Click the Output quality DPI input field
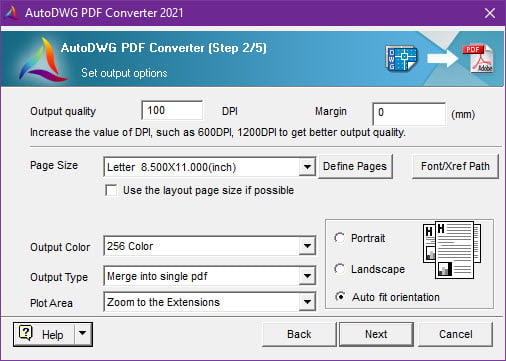506x361 pixels. coord(172,110)
